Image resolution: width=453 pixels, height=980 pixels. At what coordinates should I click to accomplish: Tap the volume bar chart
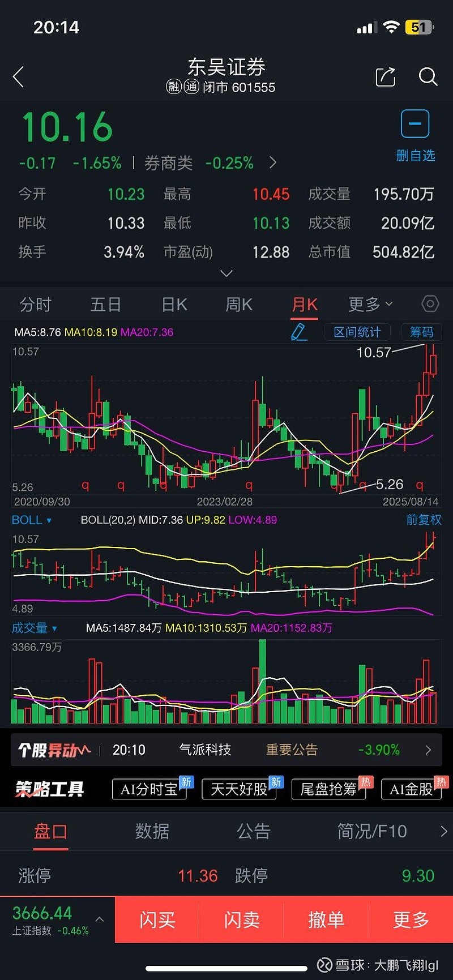(226, 681)
